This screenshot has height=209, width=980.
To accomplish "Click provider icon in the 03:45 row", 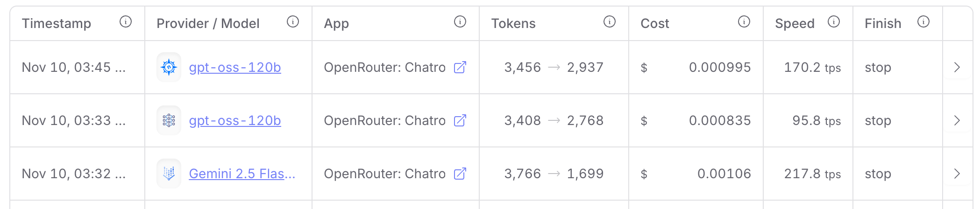I will 169,68.
